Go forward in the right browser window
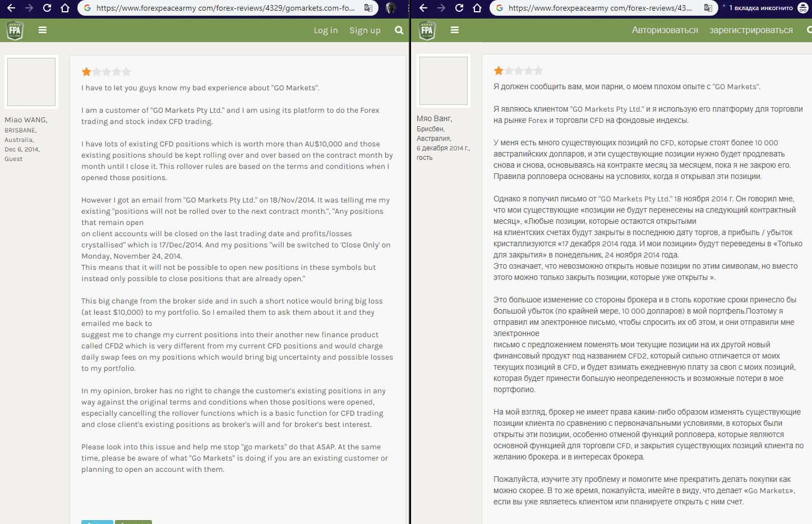Screen dimensions: 812x524 coord(441,8)
